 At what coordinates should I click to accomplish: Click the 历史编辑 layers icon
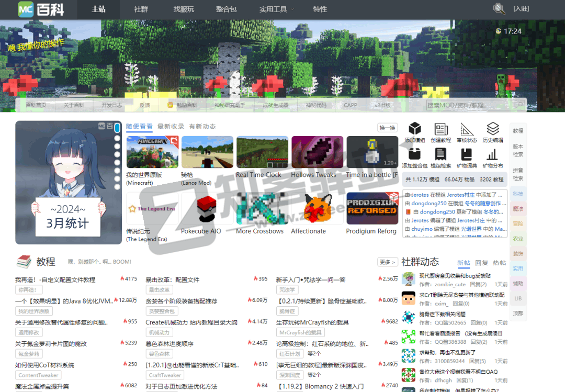pos(492,129)
